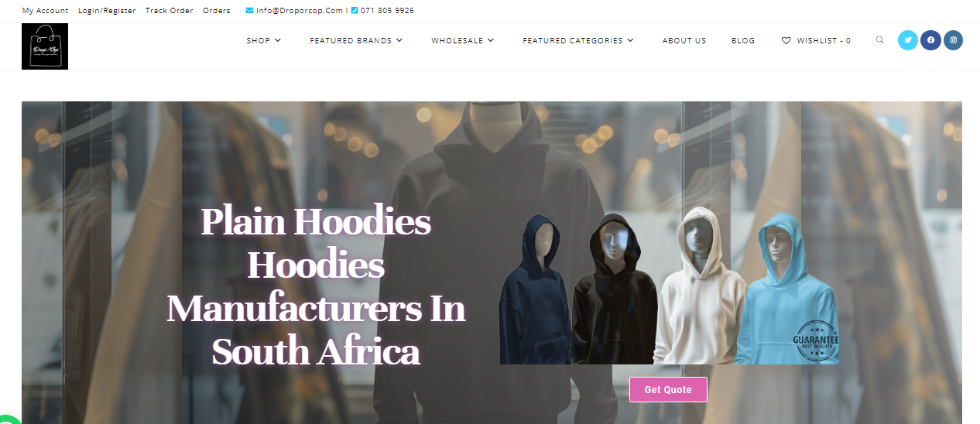
Task: Expand the Shop dropdown menu
Action: pyautogui.click(x=264, y=40)
